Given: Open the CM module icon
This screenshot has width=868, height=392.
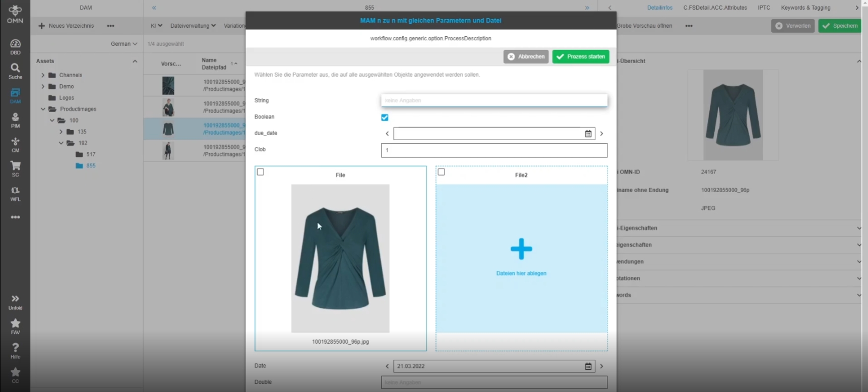Looking at the screenshot, I should click(x=15, y=145).
